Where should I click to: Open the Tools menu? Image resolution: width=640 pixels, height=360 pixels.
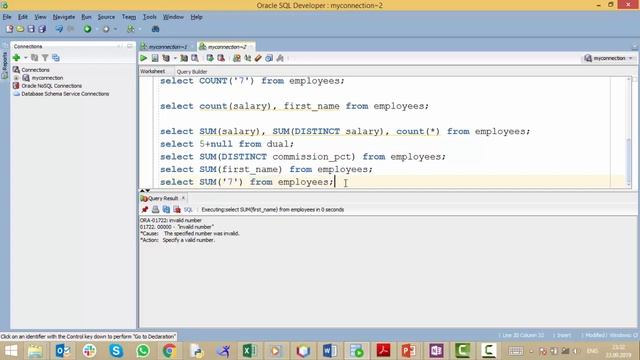(x=149, y=17)
